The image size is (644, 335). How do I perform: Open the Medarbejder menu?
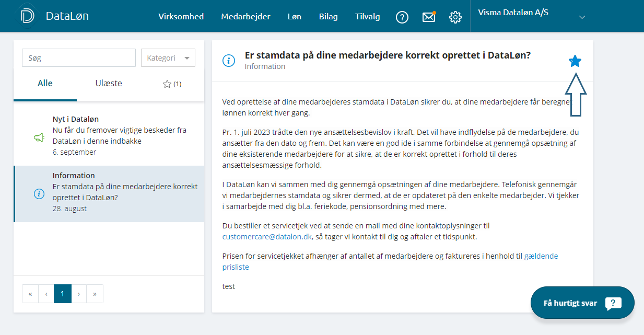(245, 17)
